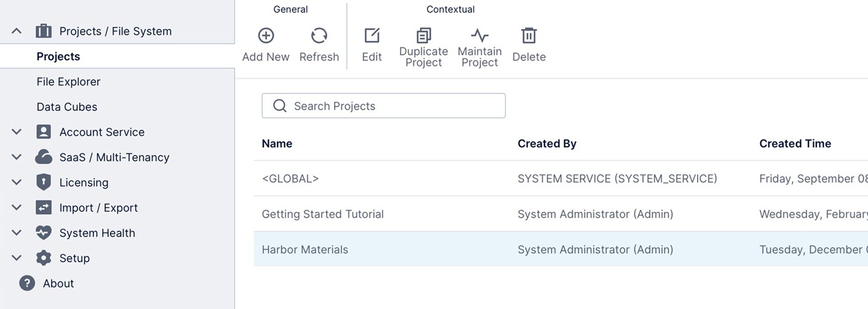Open File Explorer in the sidebar
Image resolution: width=868 pixels, height=309 pixels.
(68, 81)
